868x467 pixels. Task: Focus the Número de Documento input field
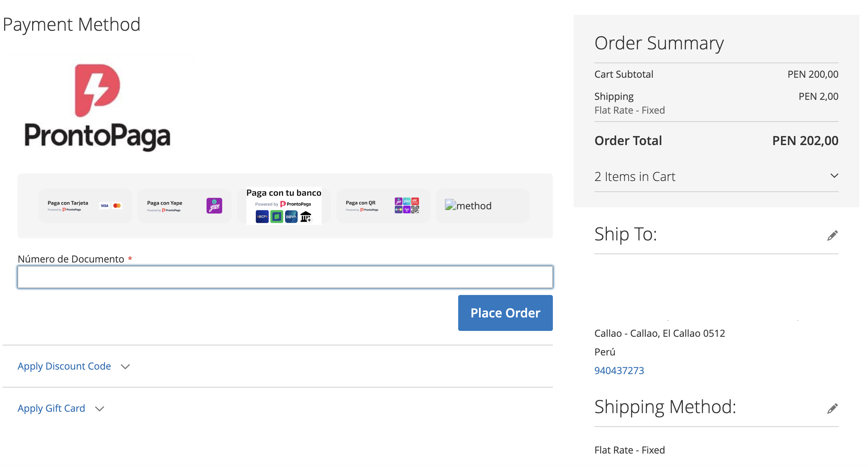(x=285, y=277)
